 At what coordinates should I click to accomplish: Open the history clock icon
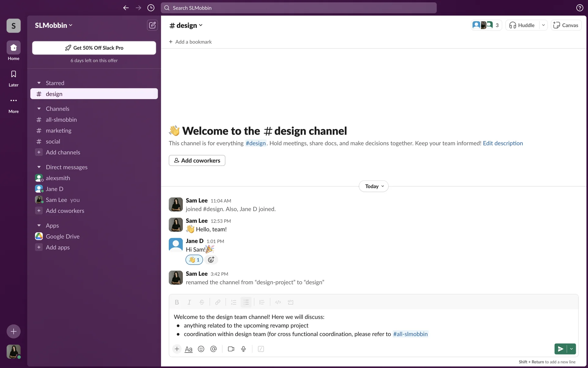tap(151, 8)
